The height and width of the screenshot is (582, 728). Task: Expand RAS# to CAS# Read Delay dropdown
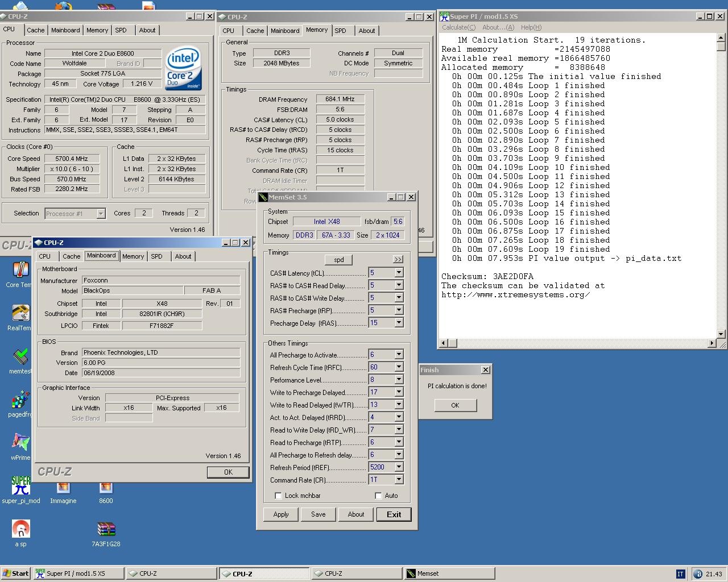[x=399, y=285]
